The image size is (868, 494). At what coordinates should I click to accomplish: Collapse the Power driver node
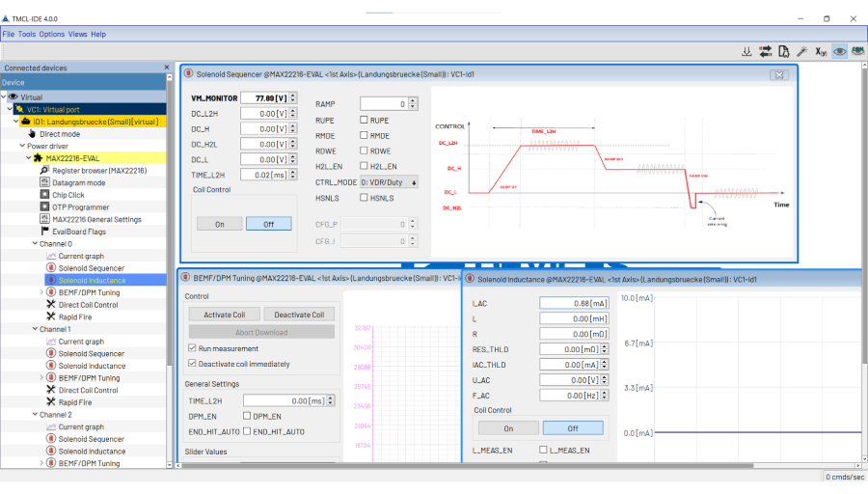coord(22,146)
